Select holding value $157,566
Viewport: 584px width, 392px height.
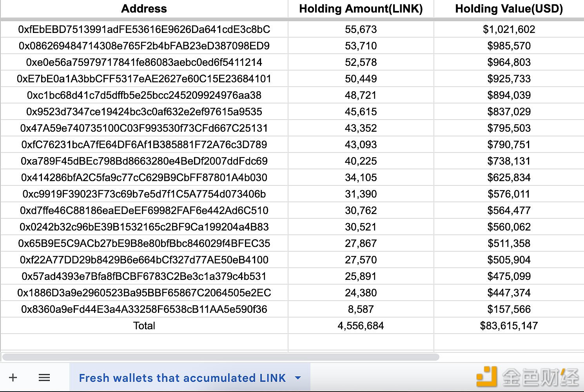509,309
